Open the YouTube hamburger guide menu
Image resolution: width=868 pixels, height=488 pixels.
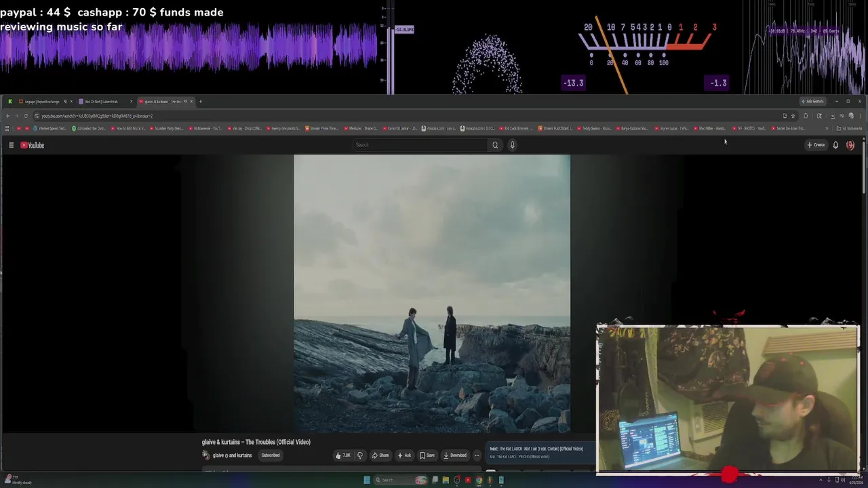click(x=11, y=145)
